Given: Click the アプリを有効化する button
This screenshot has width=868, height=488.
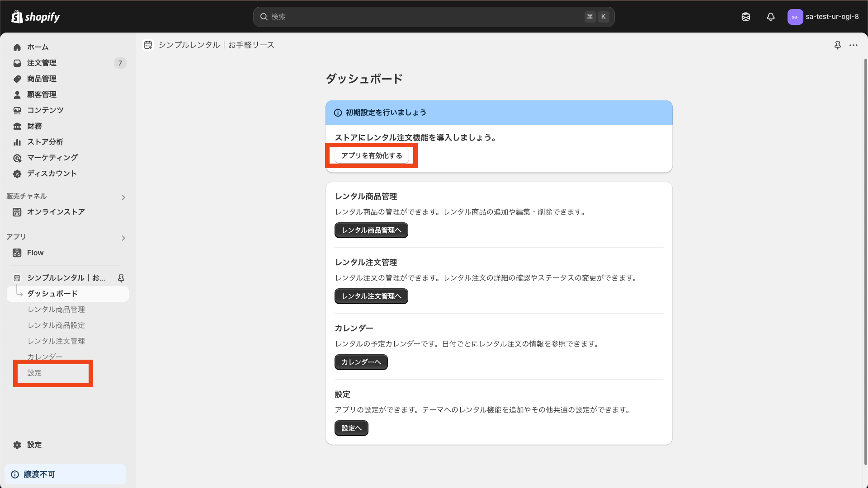Looking at the screenshot, I should coord(371,155).
